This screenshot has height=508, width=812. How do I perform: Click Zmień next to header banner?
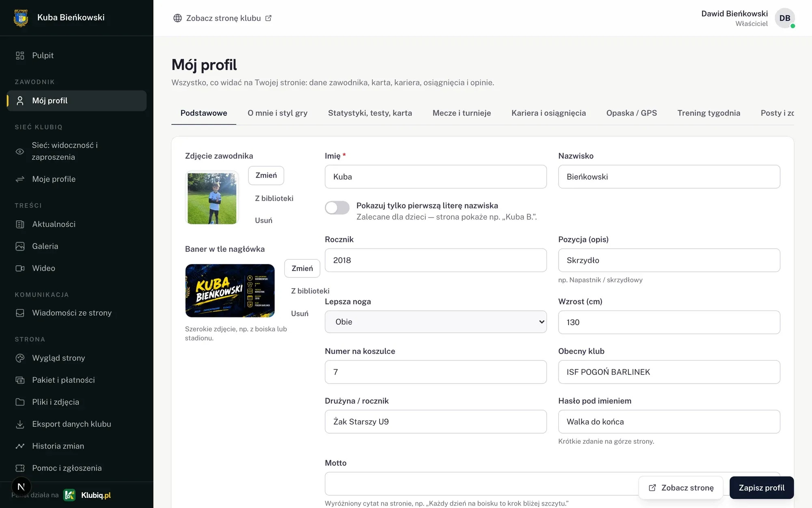(302, 269)
